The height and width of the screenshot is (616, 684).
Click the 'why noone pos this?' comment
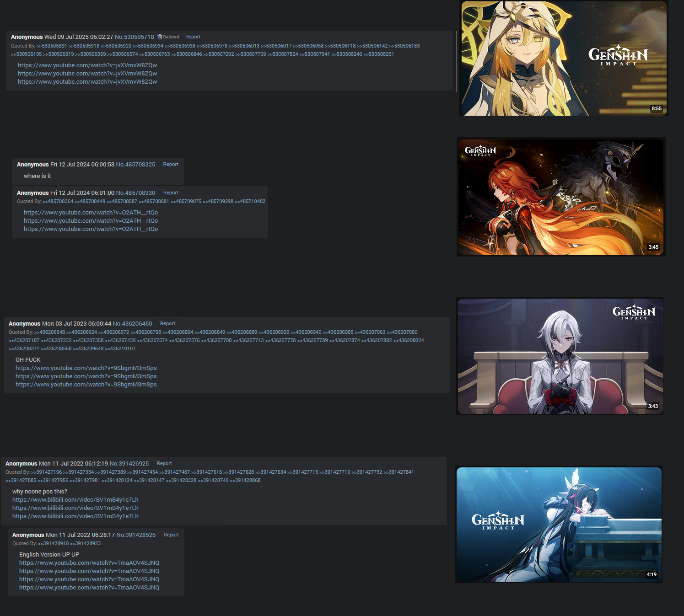[40, 492]
